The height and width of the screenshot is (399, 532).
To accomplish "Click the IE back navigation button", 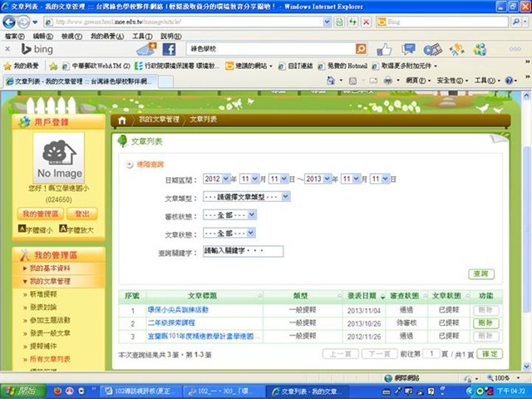I will [x=9, y=22].
